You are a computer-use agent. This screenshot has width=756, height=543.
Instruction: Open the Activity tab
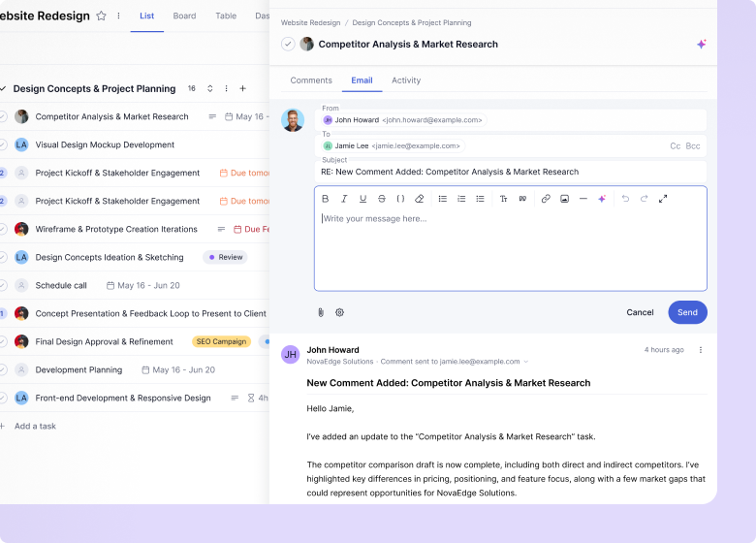(406, 80)
